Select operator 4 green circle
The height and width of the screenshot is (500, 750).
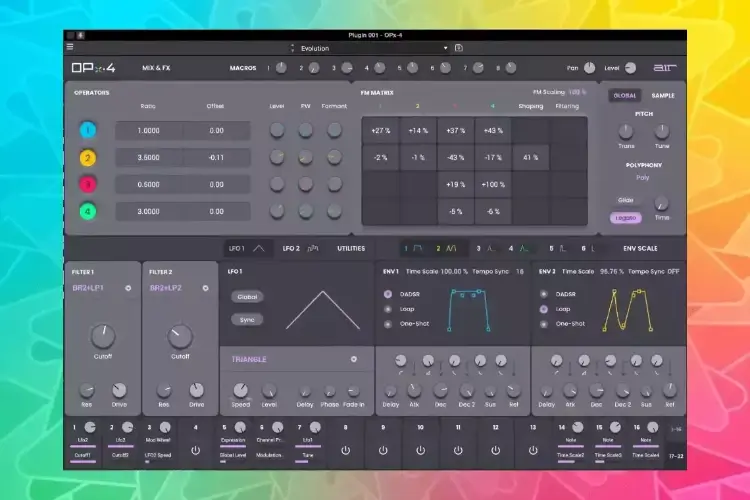click(x=88, y=211)
